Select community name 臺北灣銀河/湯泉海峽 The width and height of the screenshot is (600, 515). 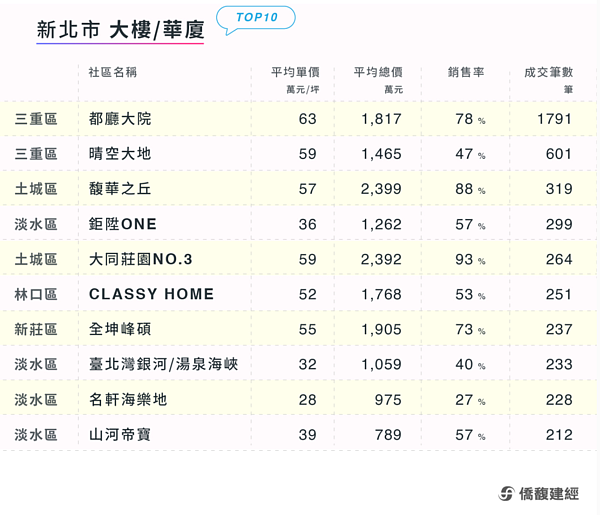tap(164, 364)
